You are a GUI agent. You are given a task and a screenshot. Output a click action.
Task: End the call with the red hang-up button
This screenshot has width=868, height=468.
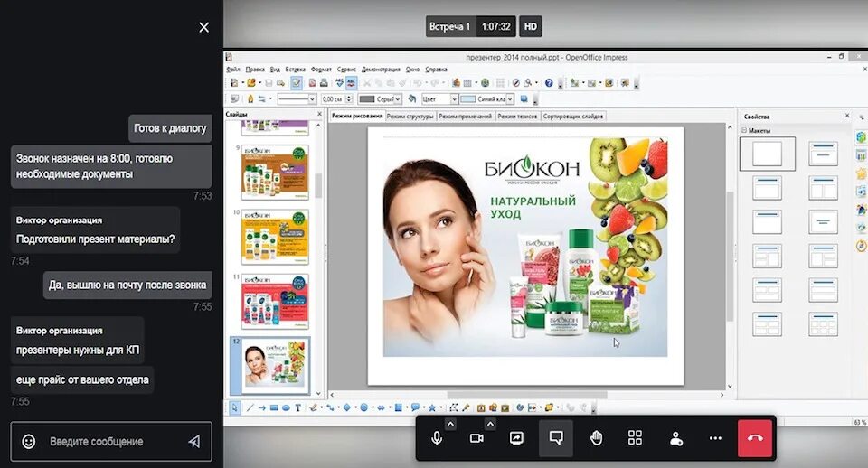tap(755, 438)
